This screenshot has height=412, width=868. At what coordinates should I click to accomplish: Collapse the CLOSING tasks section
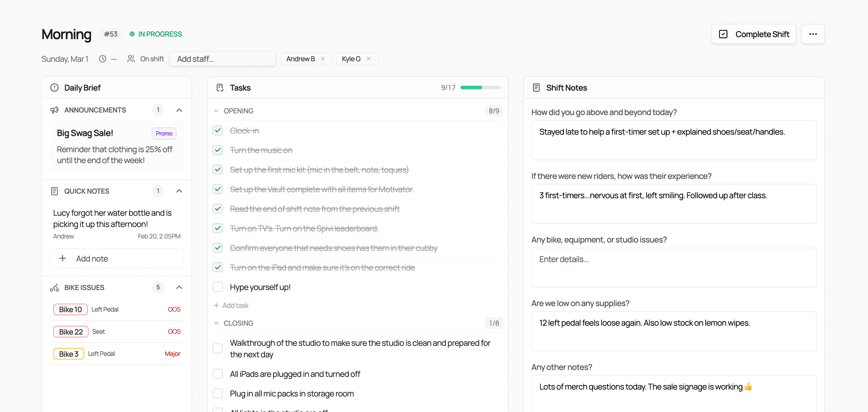pyautogui.click(x=216, y=323)
